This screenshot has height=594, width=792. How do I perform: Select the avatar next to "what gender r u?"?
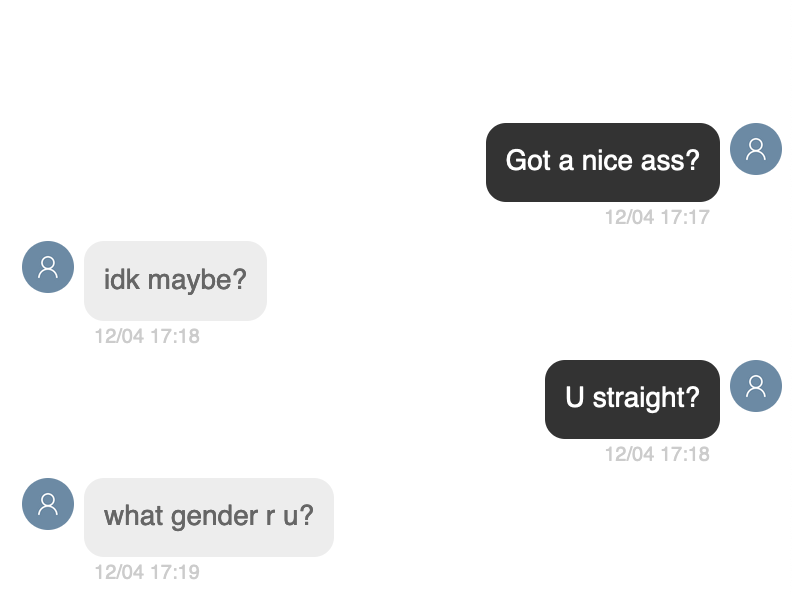(x=48, y=504)
